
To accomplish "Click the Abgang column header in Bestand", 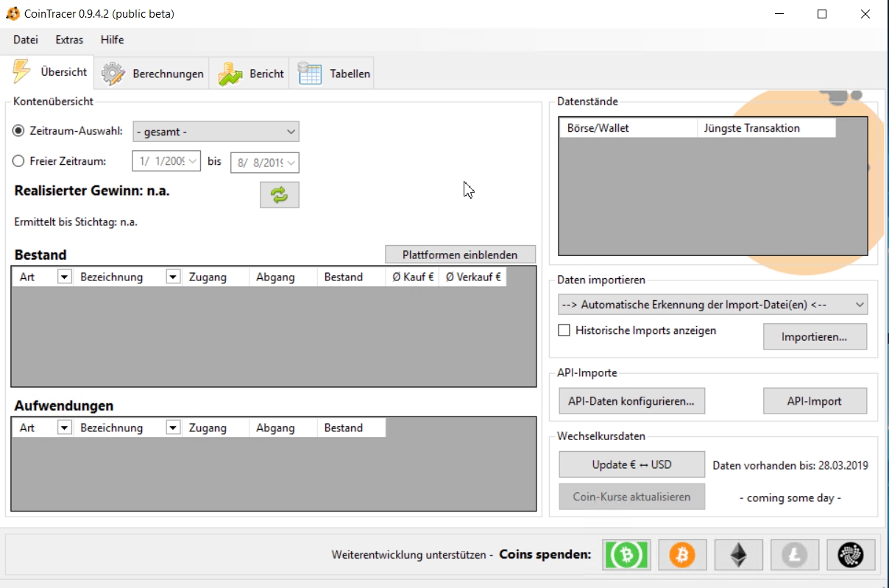I will click(x=283, y=277).
